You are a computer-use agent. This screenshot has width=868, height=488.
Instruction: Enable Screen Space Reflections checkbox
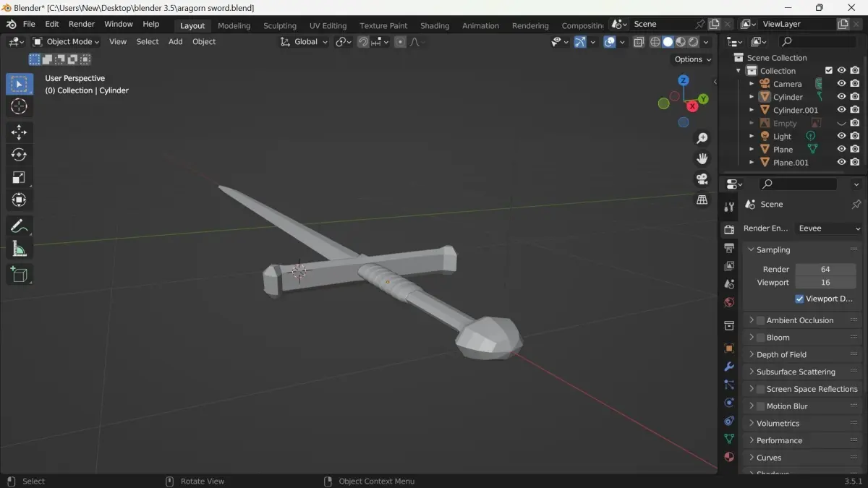tap(760, 389)
